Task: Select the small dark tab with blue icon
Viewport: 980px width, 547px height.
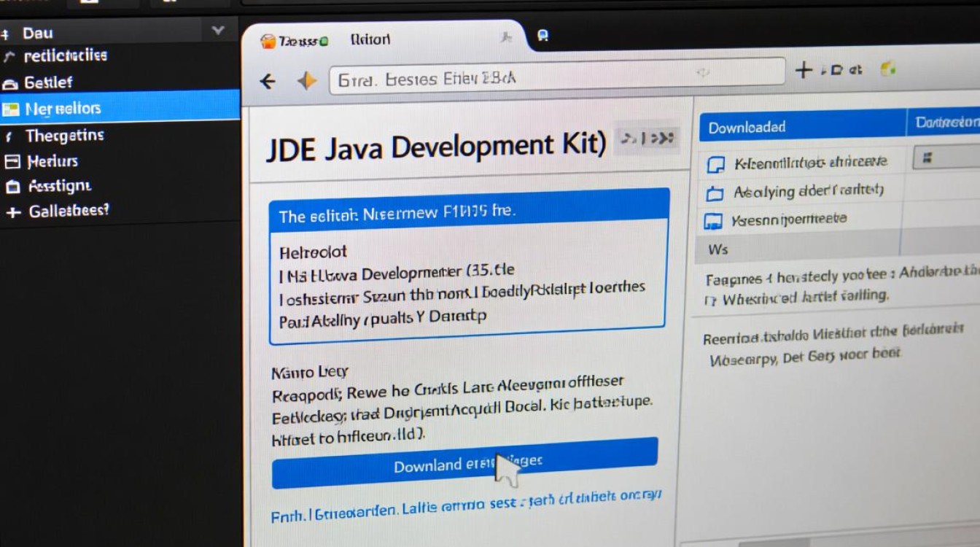Action: [542, 36]
